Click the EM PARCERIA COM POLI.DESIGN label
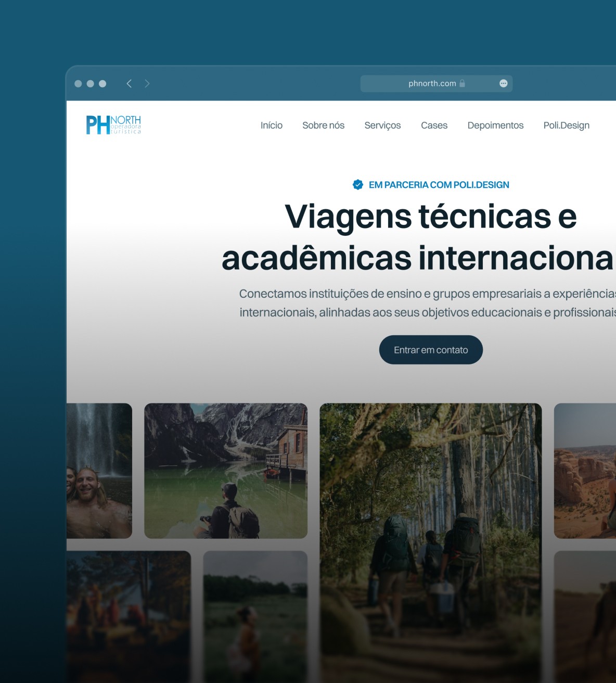 click(x=439, y=185)
